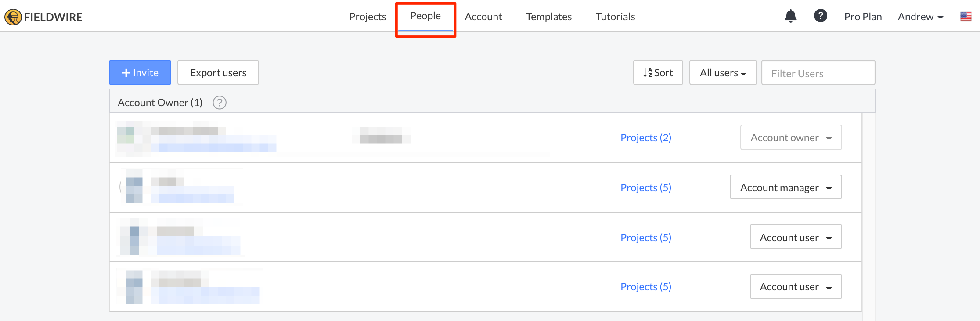980x321 pixels.
Task: Click the Fieldwire logo icon
Action: pos(13,17)
